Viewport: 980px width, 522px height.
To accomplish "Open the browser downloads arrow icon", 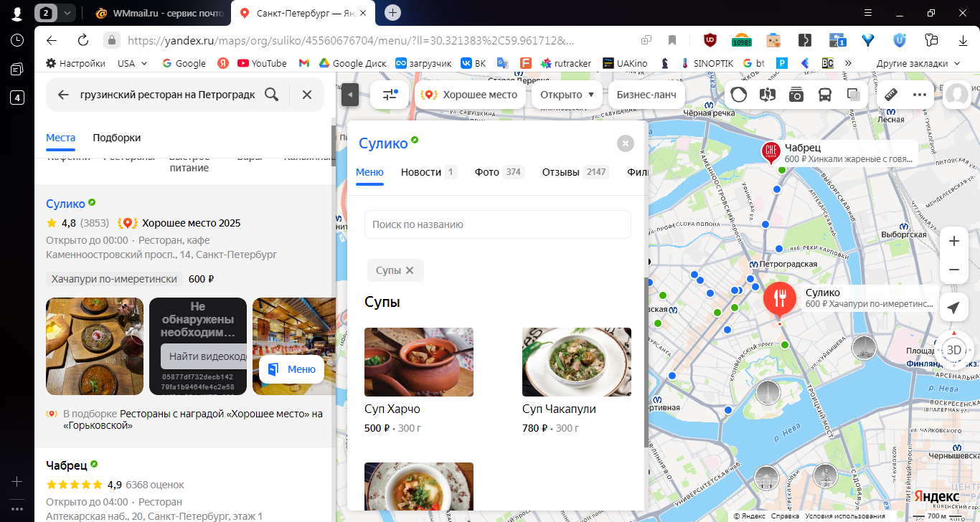I will 963,40.
